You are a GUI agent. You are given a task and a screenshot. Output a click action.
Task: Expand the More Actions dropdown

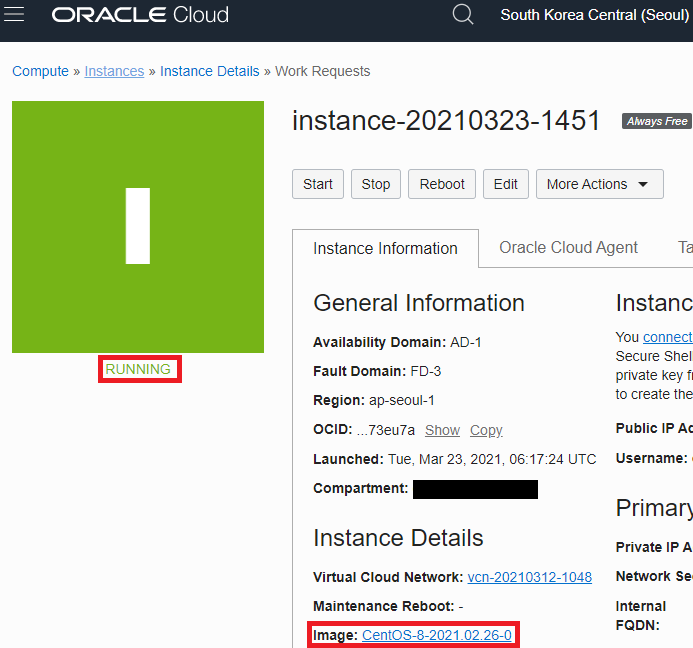point(600,184)
